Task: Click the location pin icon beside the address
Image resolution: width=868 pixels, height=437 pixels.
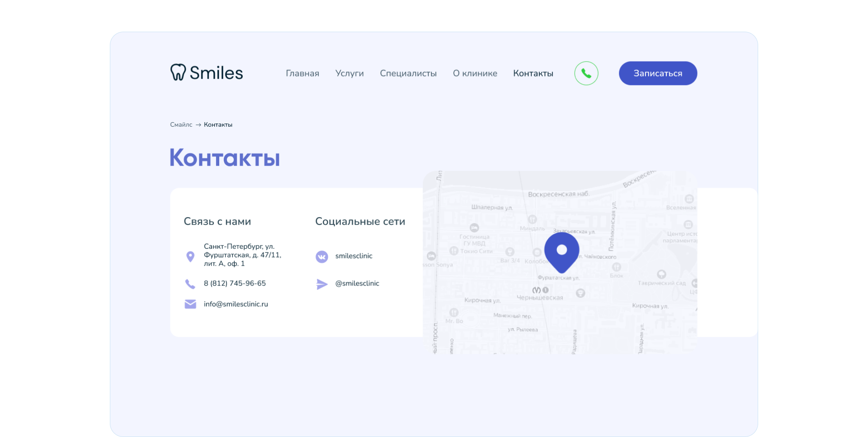Action: [x=190, y=256]
